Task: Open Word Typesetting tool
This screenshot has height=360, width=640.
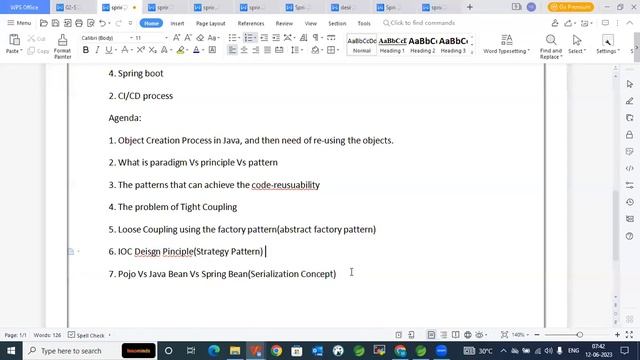Action: point(506,44)
